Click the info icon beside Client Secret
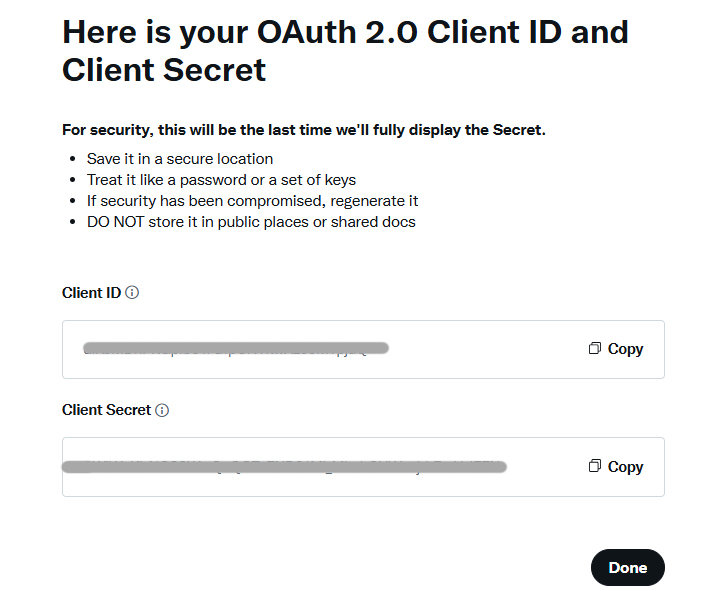 [x=162, y=410]
